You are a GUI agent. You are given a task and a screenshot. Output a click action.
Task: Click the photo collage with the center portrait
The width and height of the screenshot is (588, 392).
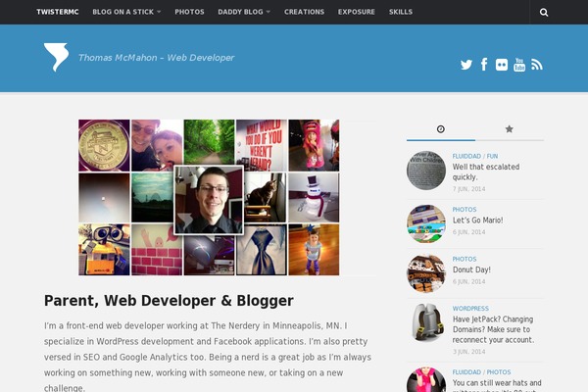coord(209,197)
